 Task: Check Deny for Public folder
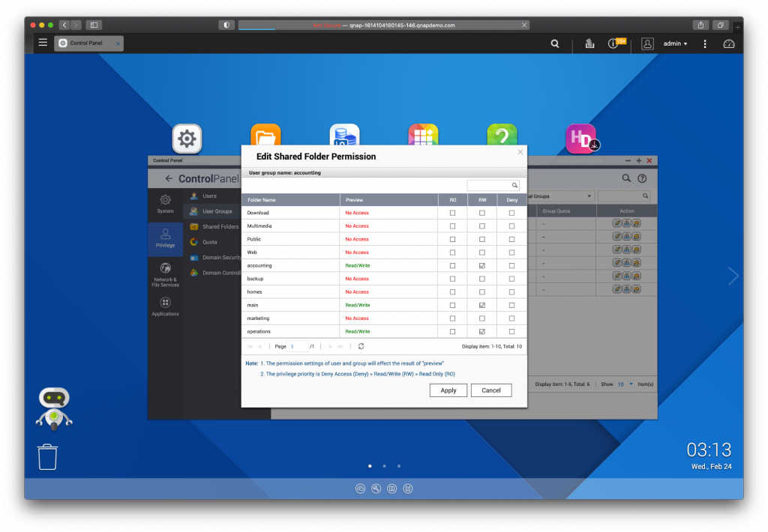pos(511,239)
